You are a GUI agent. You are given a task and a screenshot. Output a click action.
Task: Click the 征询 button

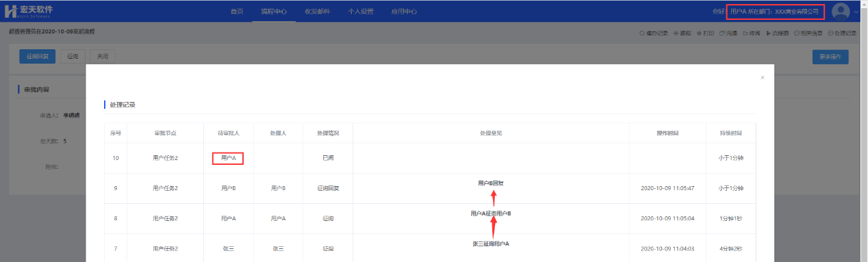point(73,57)
